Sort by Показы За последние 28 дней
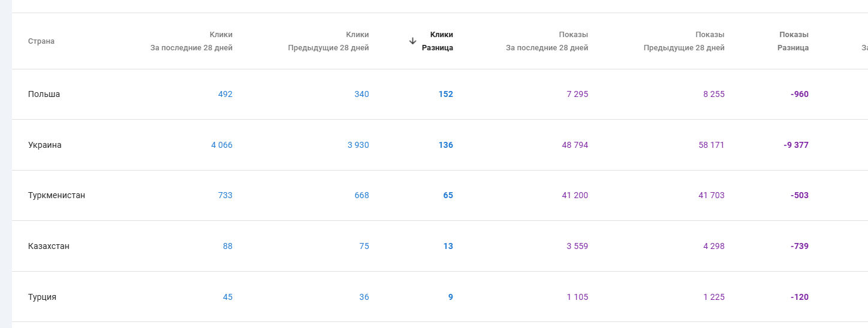The image size is (868, 328). point(547,41)
